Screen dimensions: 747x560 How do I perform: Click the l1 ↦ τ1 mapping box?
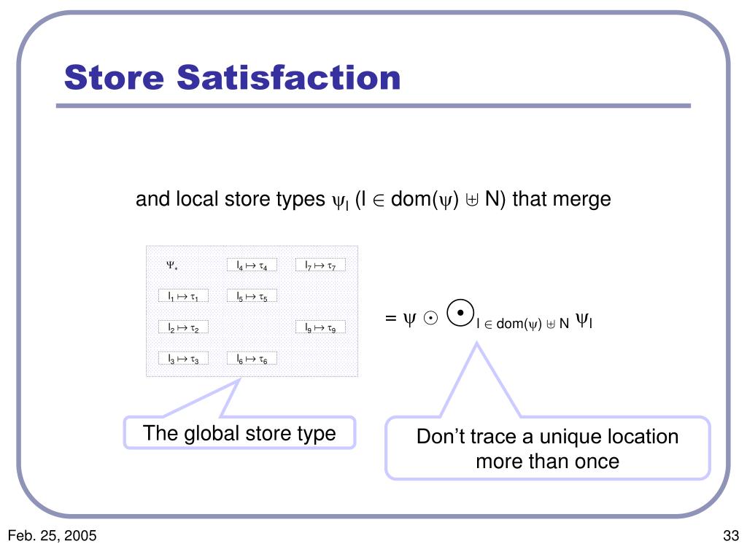point(183,296)
